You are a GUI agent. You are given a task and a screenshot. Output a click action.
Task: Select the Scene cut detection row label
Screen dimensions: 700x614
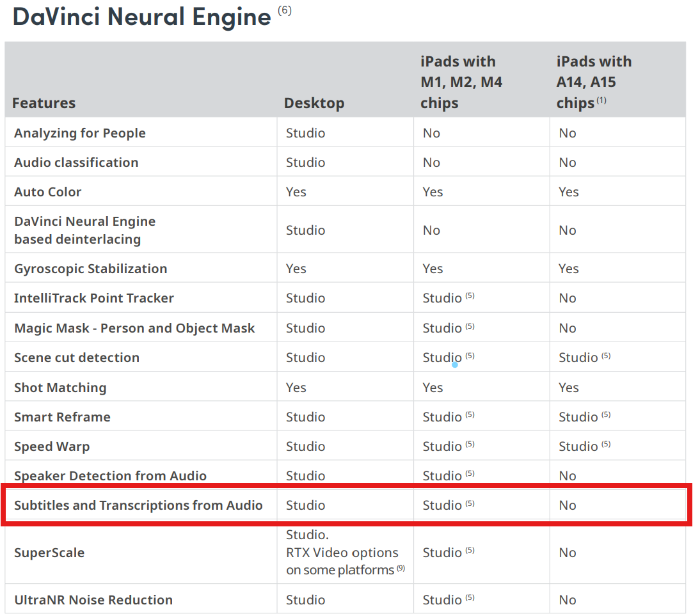point(77,358)
